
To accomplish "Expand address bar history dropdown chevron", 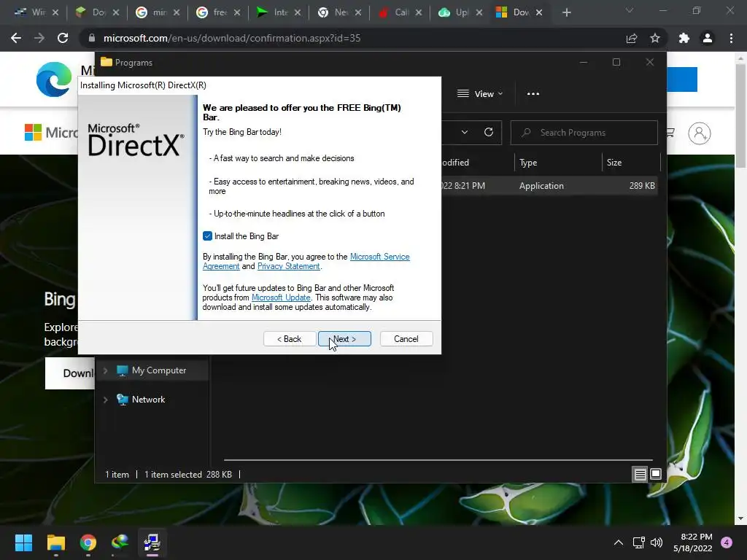I will (x=465, y=133).
